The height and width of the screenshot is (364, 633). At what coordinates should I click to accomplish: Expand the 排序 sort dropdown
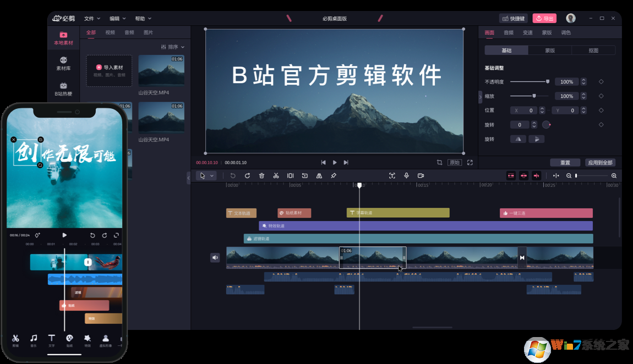click(x=173, y=47)
